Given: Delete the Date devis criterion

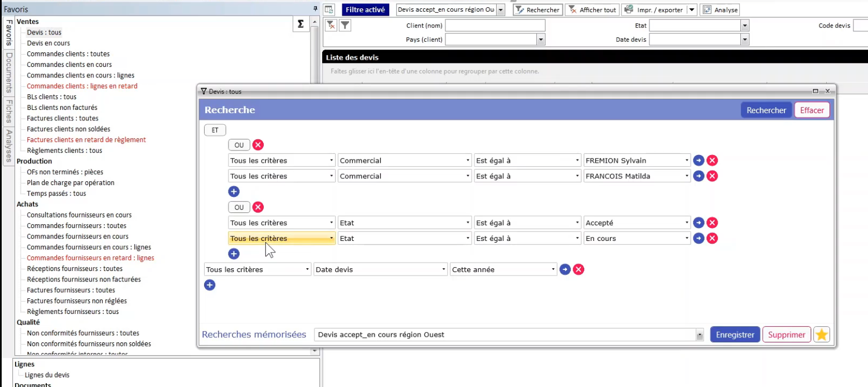Looking at the screenshot, I should pyautogui.click(x=579, y=270).
